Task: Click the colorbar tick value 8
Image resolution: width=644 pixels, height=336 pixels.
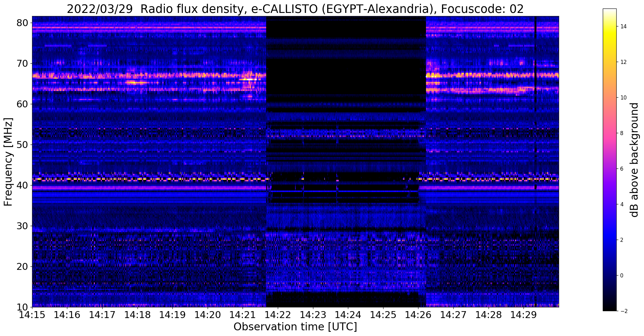Action: click(x=621, y=133)
